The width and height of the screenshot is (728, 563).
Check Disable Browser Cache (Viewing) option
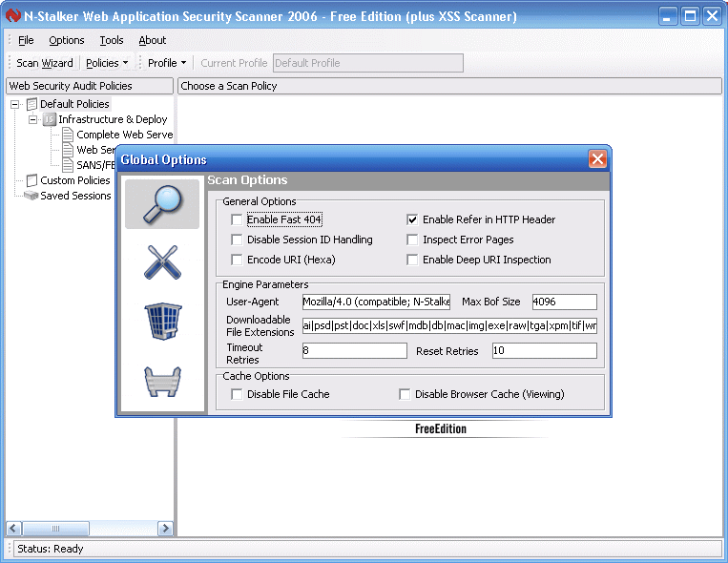405,394
